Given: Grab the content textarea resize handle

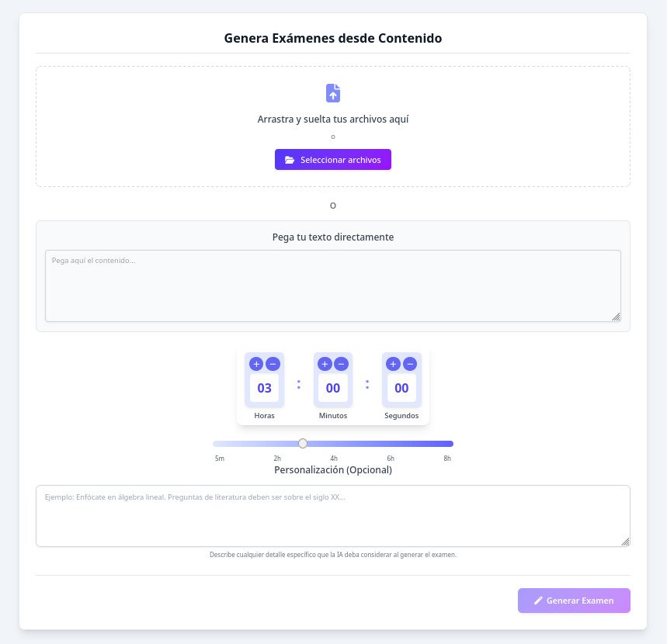Looking at the screenshot, I should tap(616, 317).
